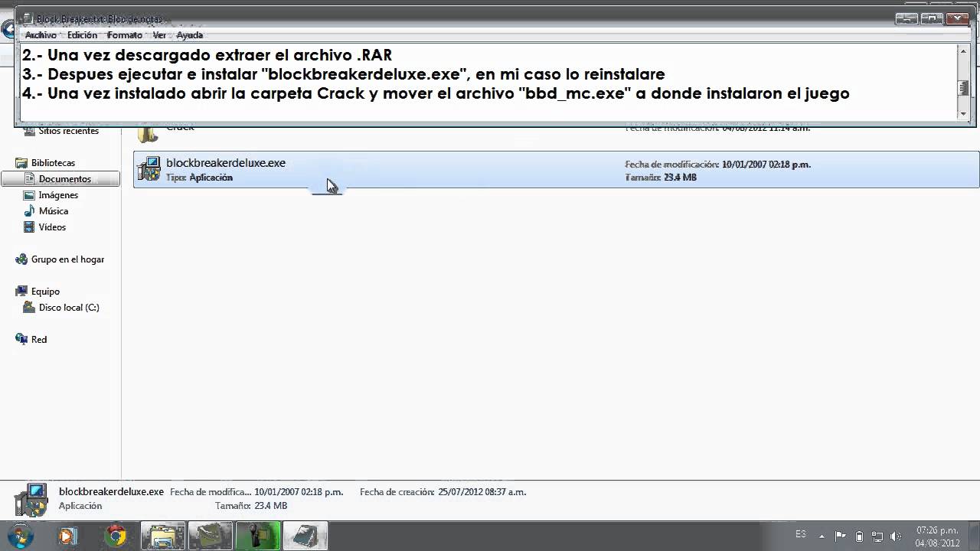
Task: Click blockbreakerdeluxe.exe name in details pane
Action: 111,492
